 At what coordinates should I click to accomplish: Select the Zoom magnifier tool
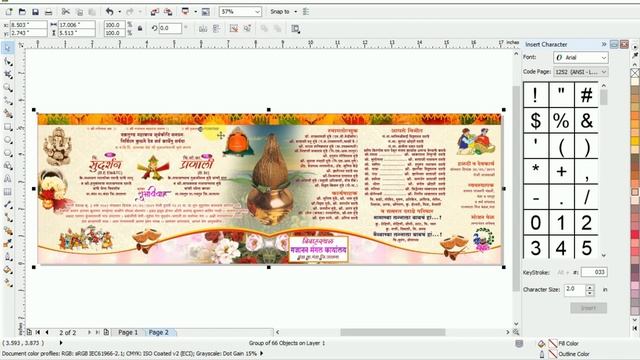click(x=8, y=88)
